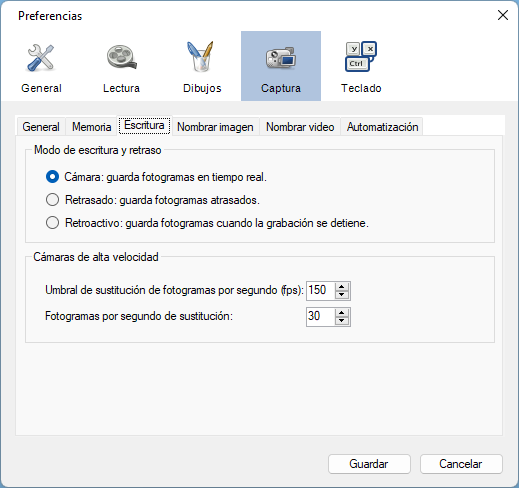Select Cámara real-time save radio button
The height and width of the screenshot is (488, 519).
(52, 177)
